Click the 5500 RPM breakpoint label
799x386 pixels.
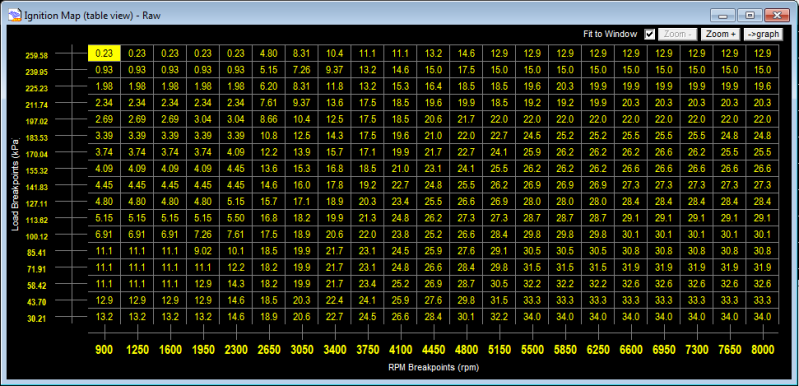(x=532, y=350)
